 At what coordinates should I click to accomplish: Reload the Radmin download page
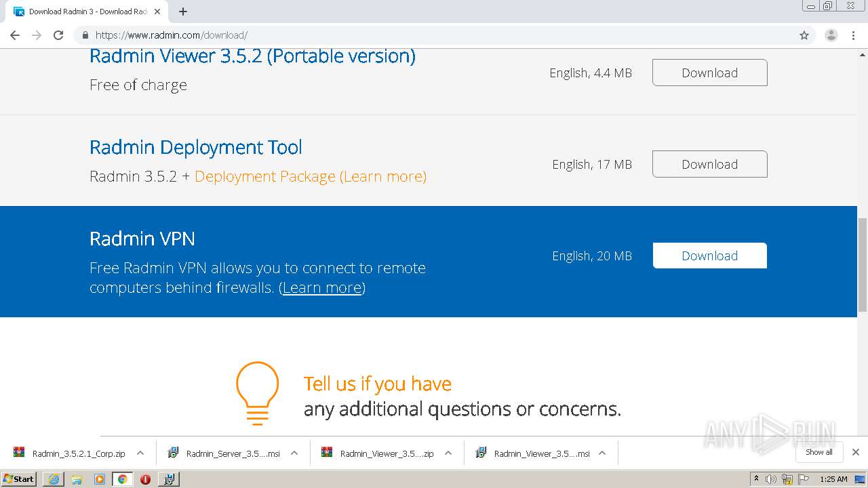click(x=58, y=35)
